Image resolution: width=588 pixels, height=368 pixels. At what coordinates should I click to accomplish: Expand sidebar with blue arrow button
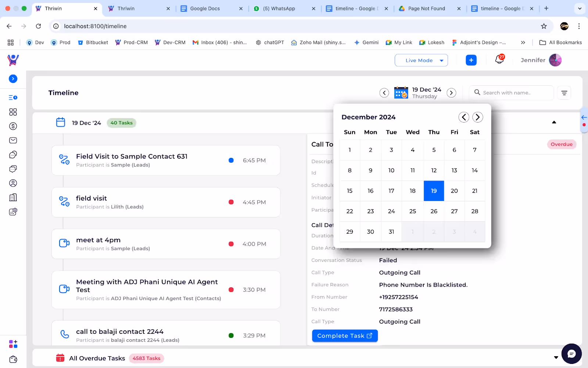pyautogui.click(x=13, y=79)
